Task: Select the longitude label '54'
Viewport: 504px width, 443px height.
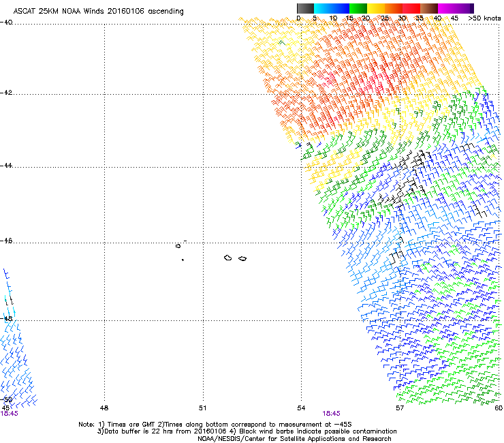Action: [301, 408]
